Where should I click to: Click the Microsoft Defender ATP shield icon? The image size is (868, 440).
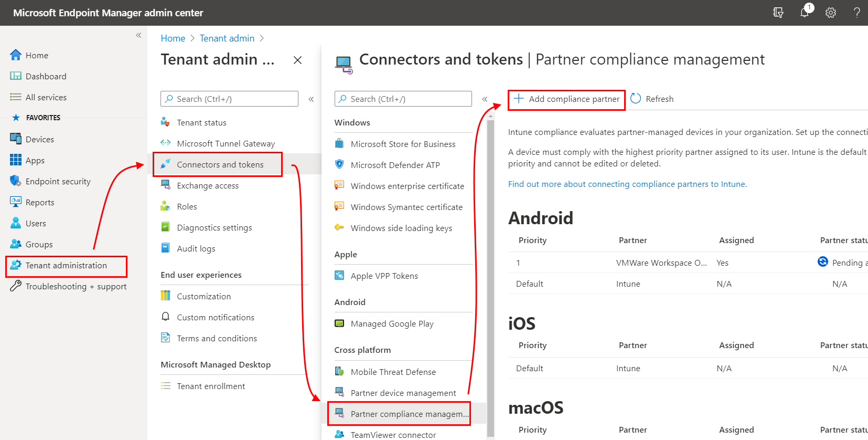coord(339,164)
